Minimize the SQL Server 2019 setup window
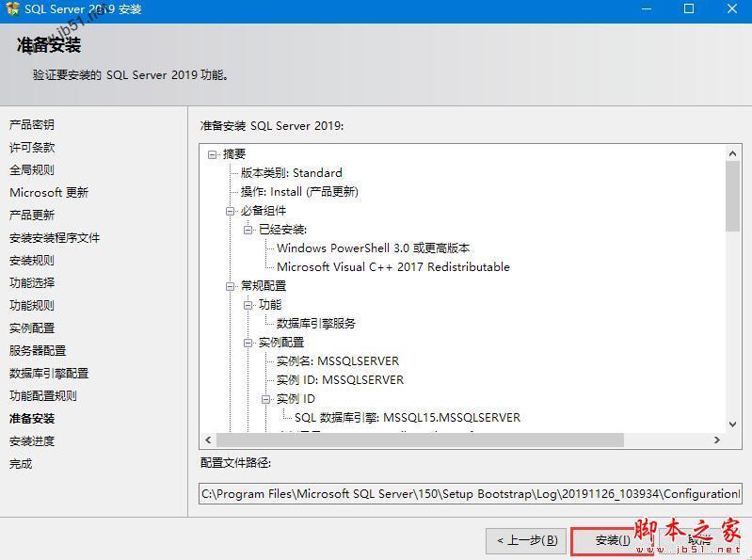 click(647, 8)
